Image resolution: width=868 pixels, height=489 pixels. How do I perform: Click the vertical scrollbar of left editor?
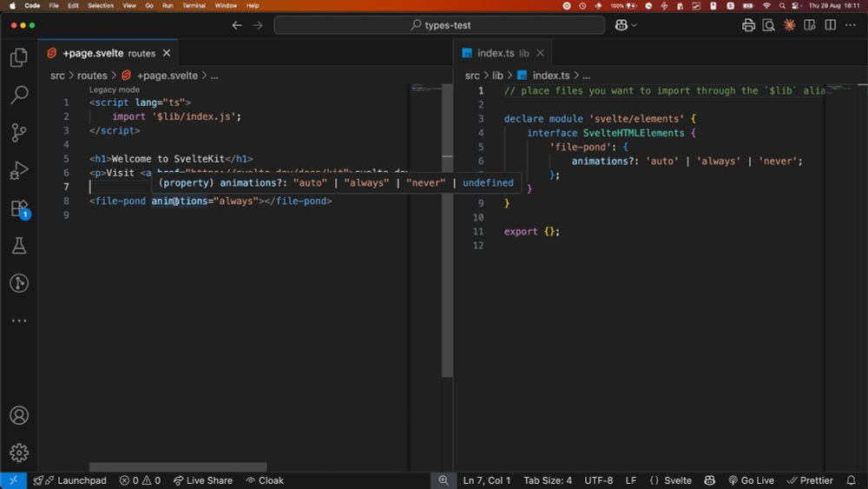tap(447, 230)
